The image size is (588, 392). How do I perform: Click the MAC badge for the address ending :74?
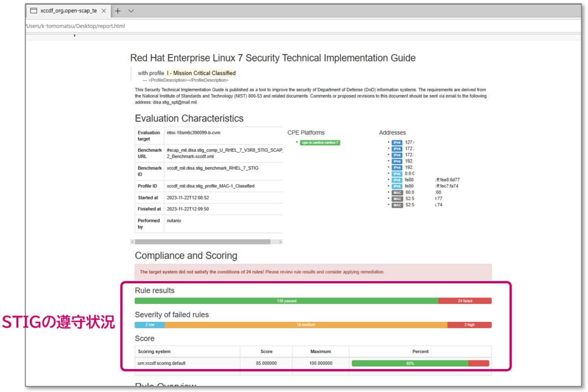click(x=397, y=205)
